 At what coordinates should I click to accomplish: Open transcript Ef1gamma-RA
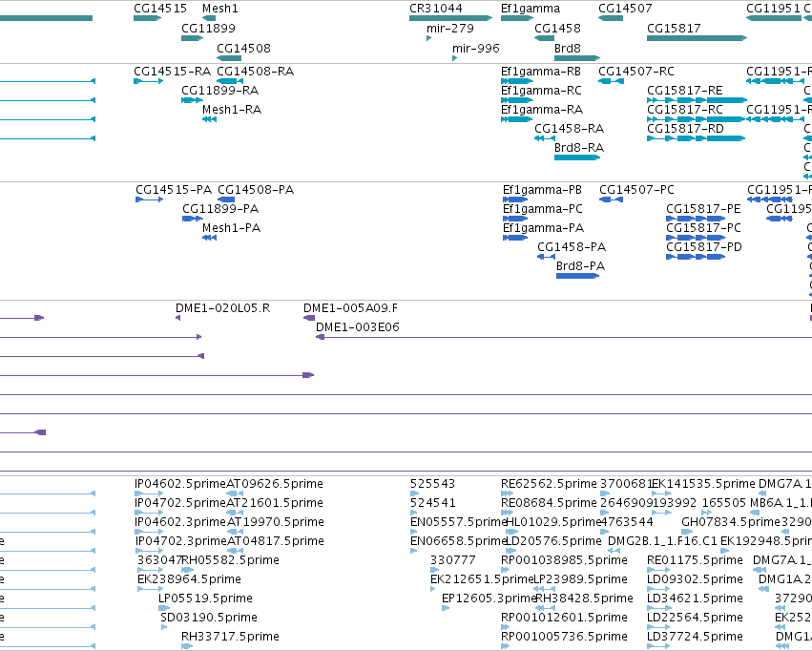click(x=517, y=119)
